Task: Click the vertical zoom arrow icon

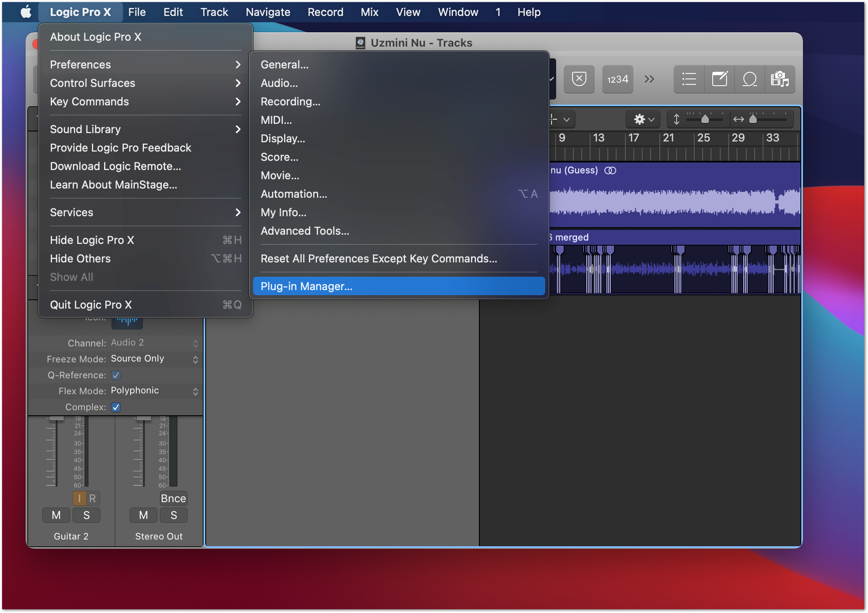Action: click(x=676, y=120)
